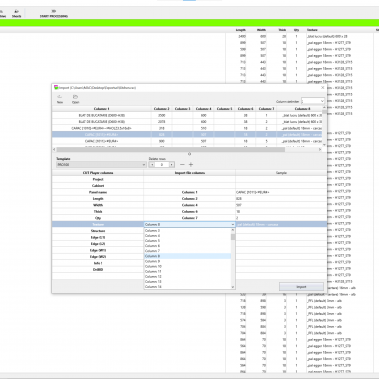Click the Delete rows number field

(x=162, y=165)
